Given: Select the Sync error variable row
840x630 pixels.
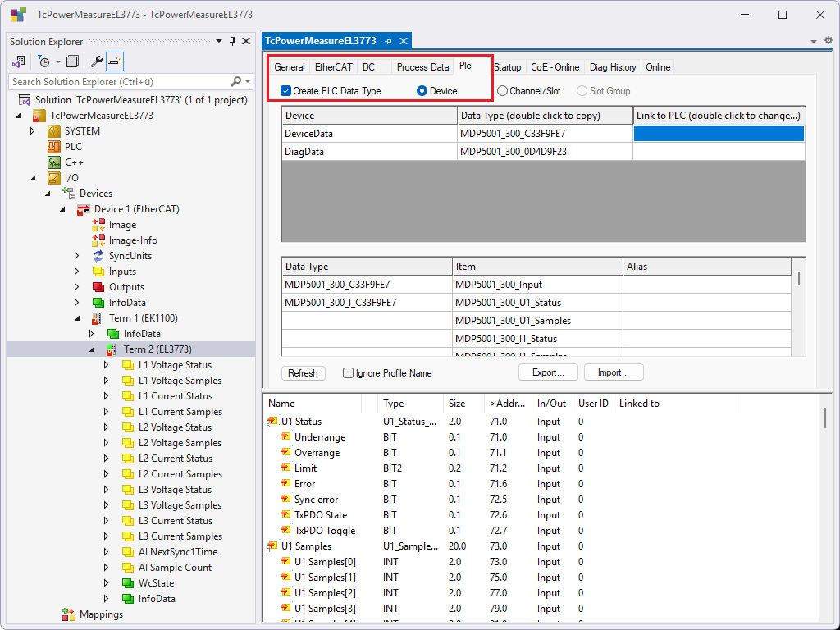Looking at the screenshot, I should [x=543, y=500].
